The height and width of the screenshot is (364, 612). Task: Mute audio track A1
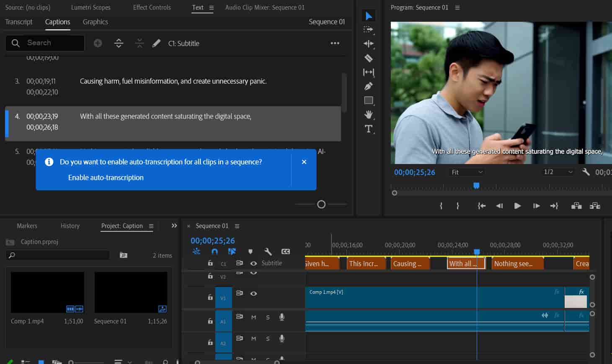[x=253, y=317]
